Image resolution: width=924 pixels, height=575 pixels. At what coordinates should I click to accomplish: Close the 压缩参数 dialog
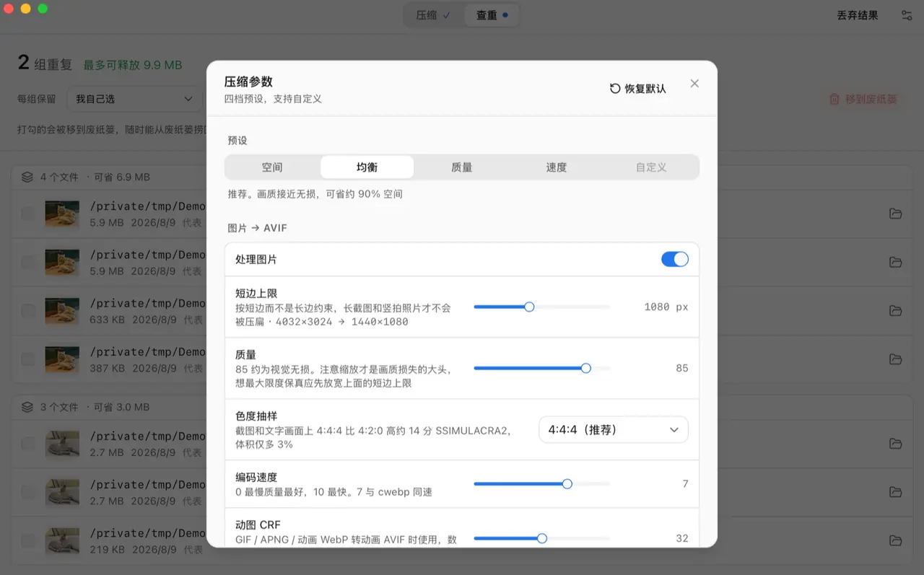(694, 84)
